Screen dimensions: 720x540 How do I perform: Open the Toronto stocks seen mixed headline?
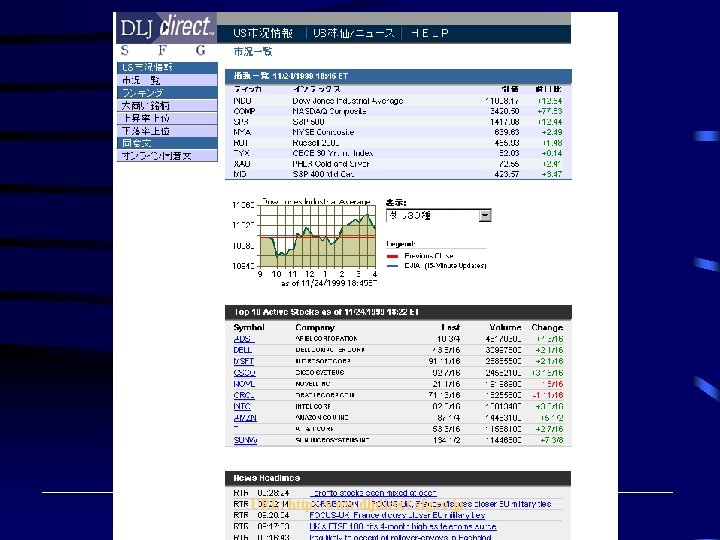(373, 493)
